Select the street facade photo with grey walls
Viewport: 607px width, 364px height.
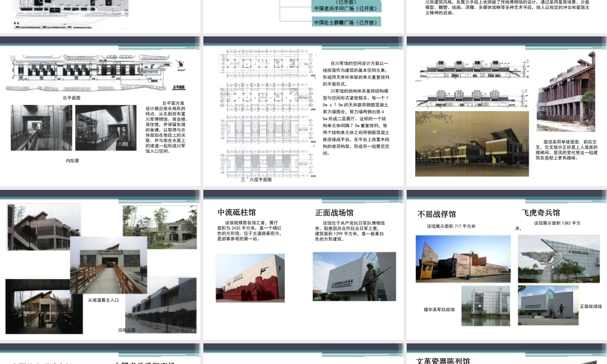point(161,305)
